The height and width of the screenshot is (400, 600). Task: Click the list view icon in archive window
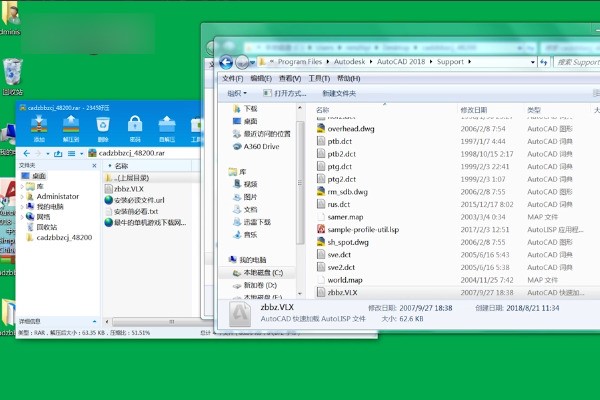point(71,153)
